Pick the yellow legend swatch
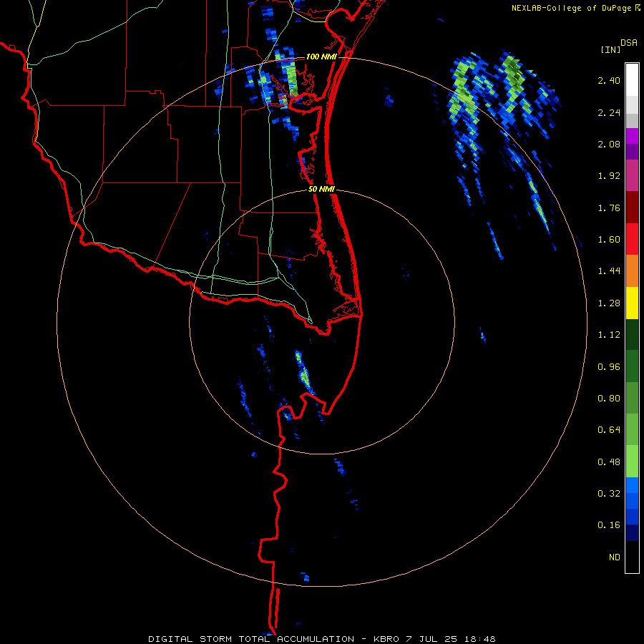Screen dimensions: 644x644 (632, 303)
